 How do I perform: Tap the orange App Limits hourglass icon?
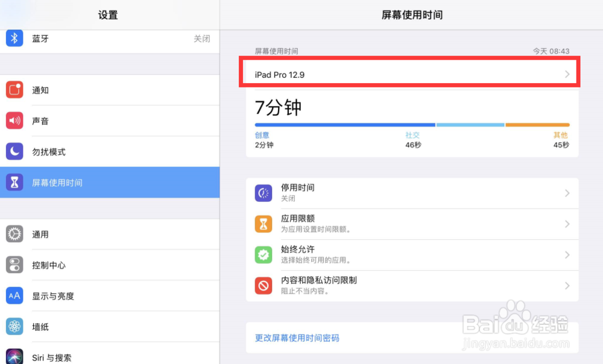[264, 224]
